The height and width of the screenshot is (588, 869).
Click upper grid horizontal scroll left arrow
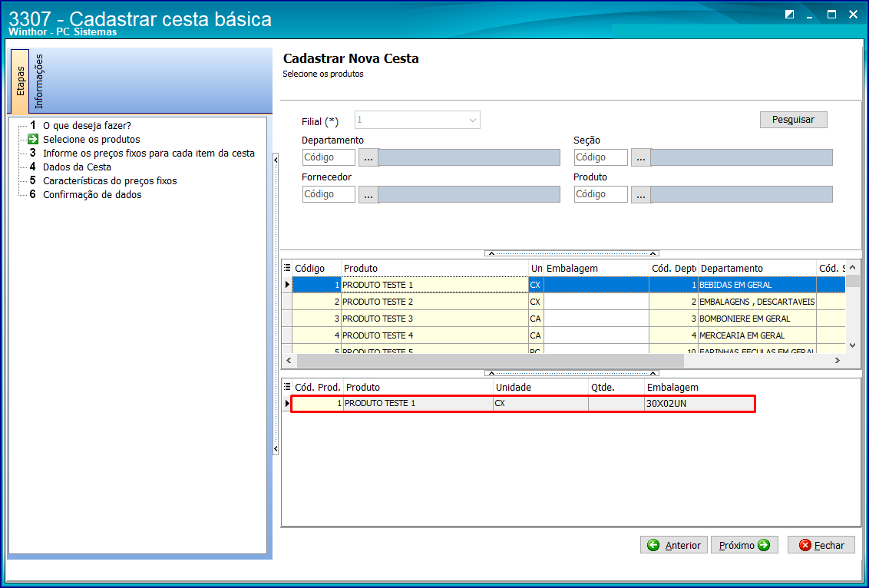tap(289, 360)
